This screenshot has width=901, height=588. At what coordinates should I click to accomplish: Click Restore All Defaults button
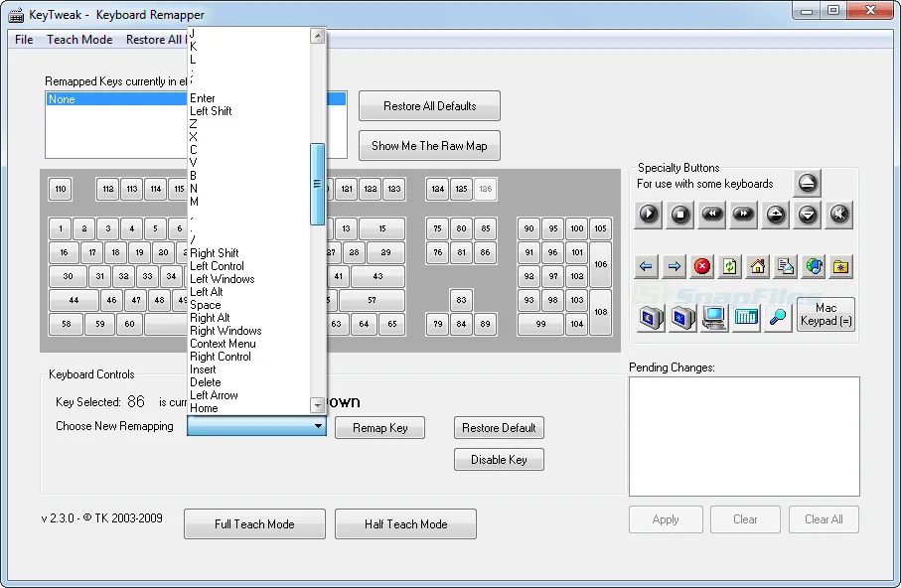pos(429,106)
